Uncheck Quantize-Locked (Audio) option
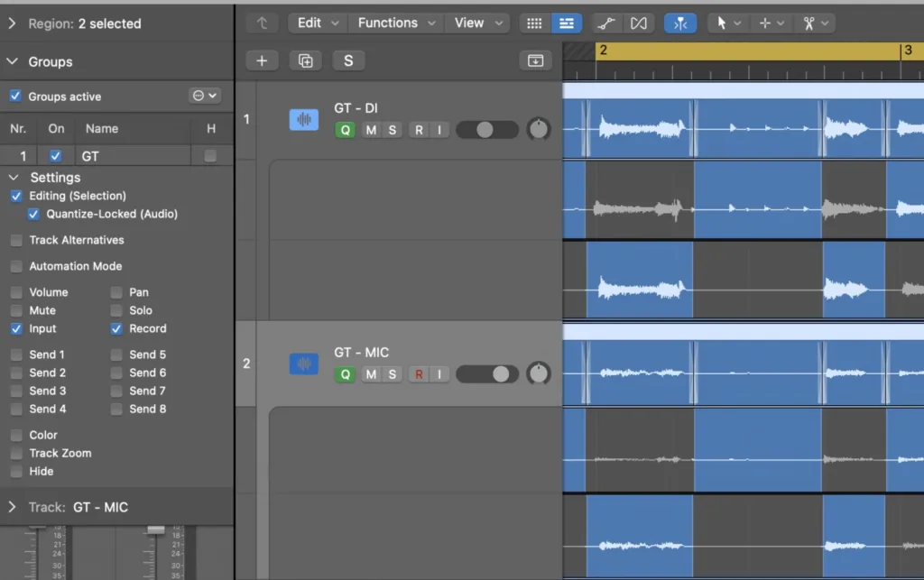Image resolution: width=924 pixels, height=580 pixels. pyautogui.click(x=33, y=214)
